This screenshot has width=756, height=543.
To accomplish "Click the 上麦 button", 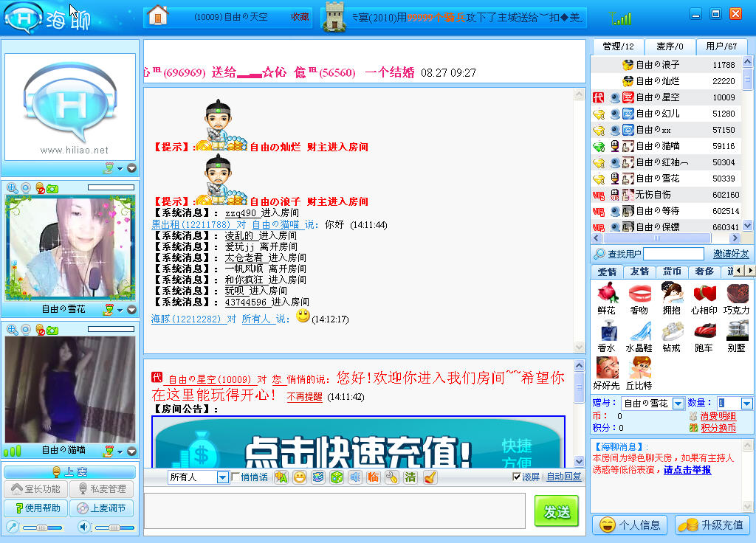I will click(x=70, y=471).
